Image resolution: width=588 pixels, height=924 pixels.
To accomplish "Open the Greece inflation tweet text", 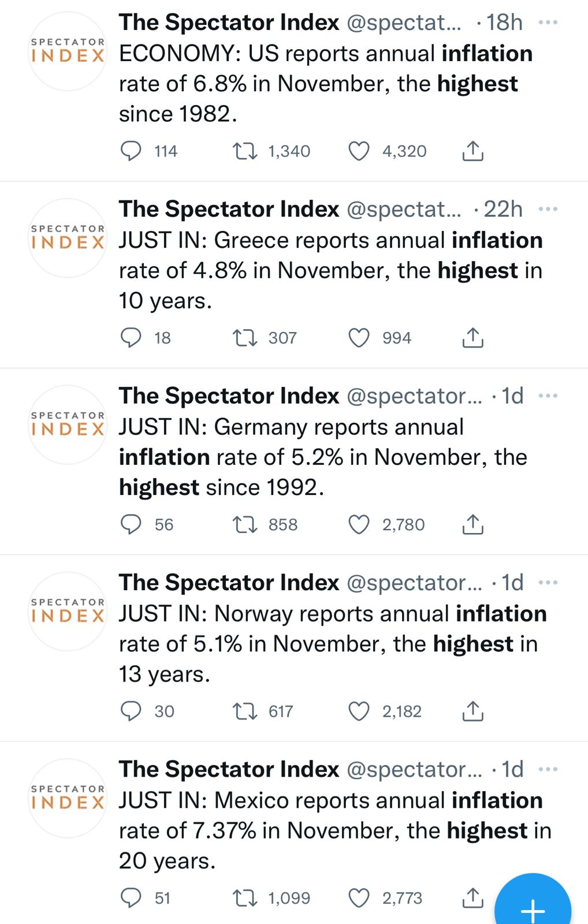I will (330, 270).
